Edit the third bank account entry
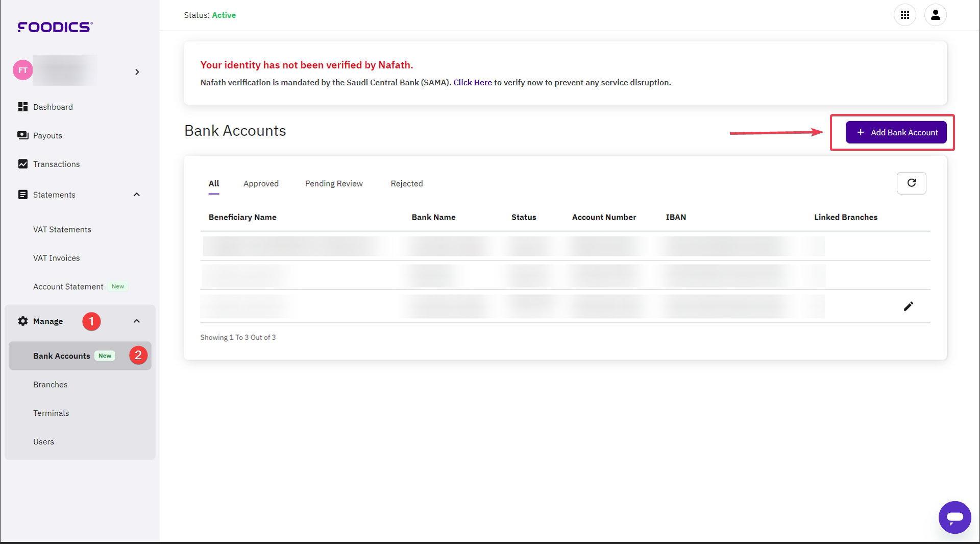Screen dimensions: 980x544 [909, 306]
